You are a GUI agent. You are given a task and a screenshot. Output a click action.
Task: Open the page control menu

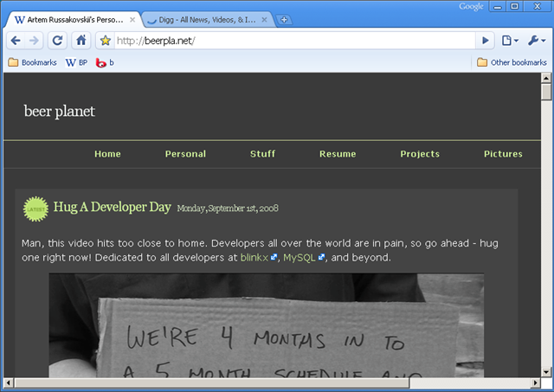510,41
